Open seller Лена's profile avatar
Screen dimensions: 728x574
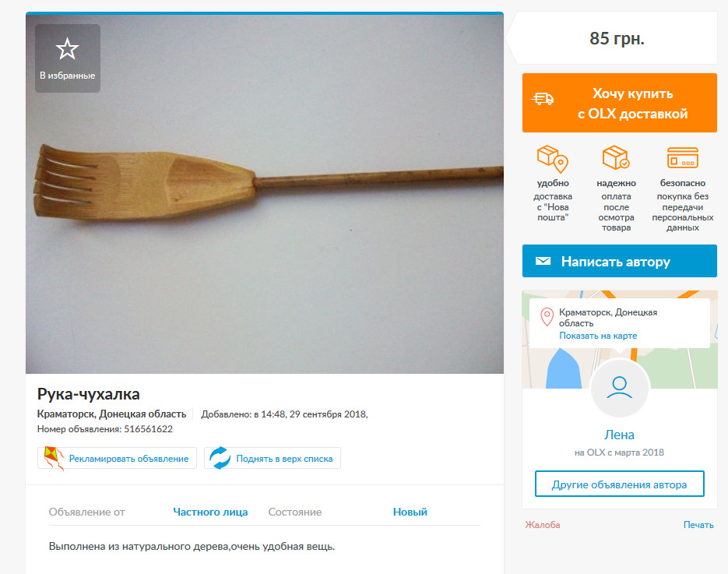pos(619,388)
